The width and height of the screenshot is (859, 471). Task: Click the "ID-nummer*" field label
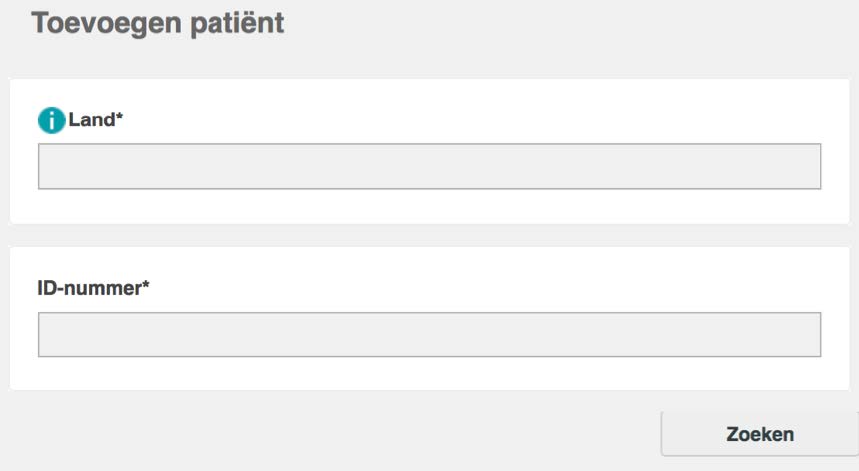tap(93, 288)
